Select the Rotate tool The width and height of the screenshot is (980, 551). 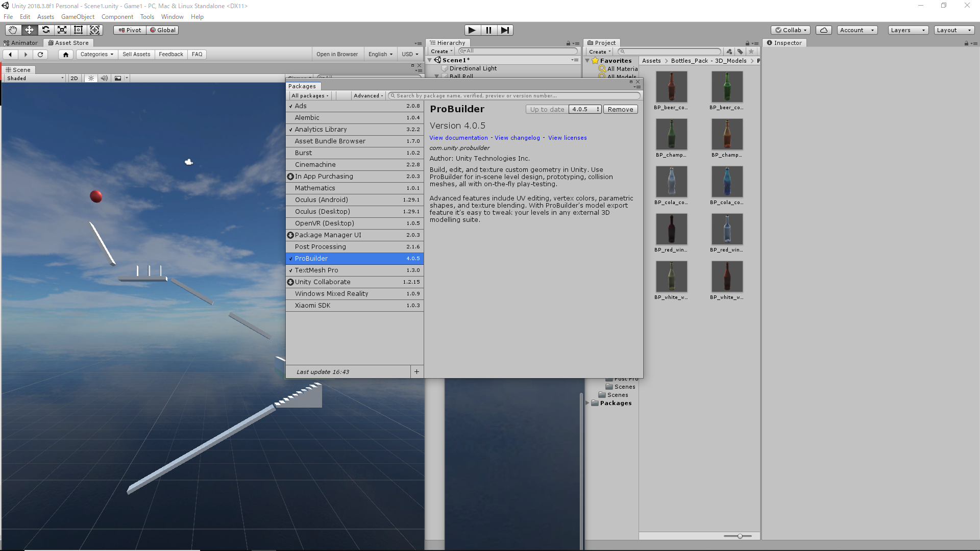(x=45, y=30)
